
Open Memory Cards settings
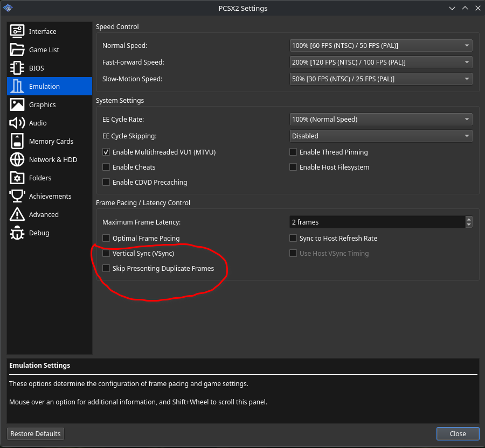tap(50, 141)
